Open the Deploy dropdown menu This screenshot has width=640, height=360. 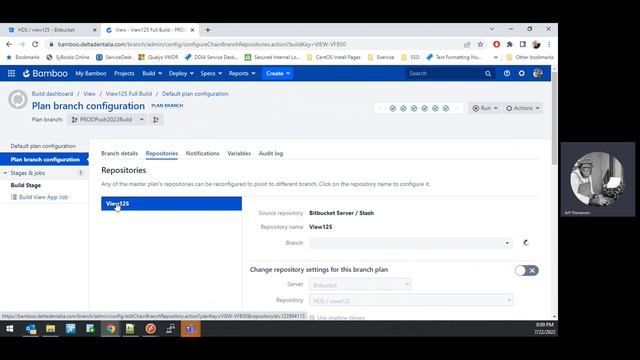click(x=181, y=73)
